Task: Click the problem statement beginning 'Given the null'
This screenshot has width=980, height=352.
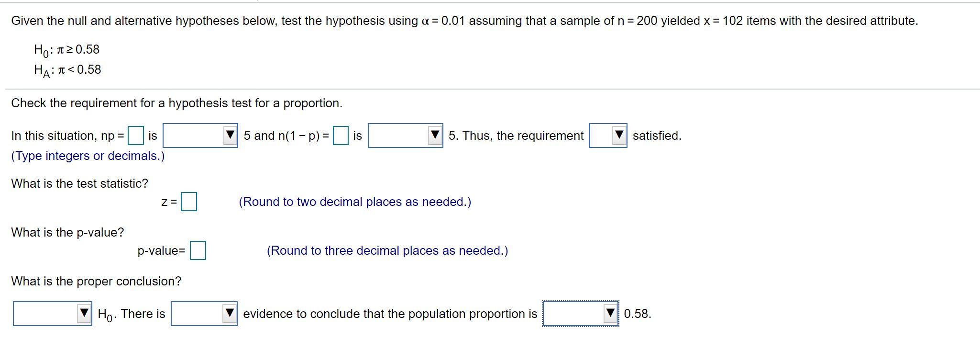Action: 464,21
